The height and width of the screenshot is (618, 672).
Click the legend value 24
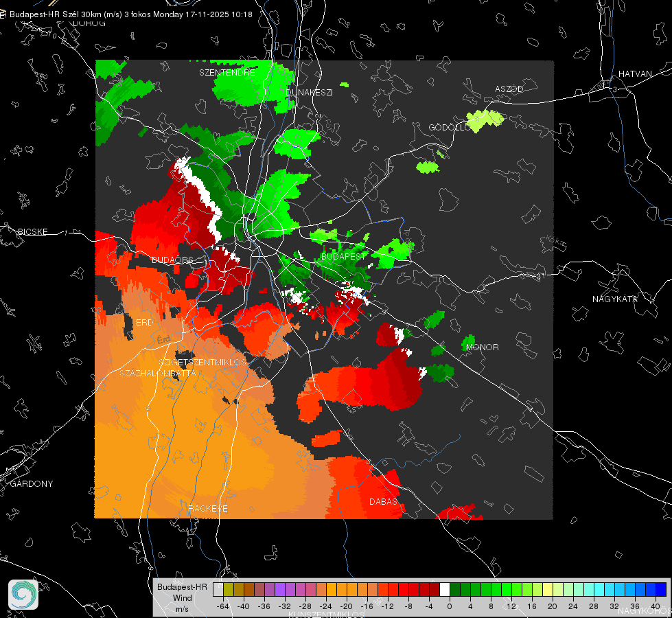tap(572, 606)
